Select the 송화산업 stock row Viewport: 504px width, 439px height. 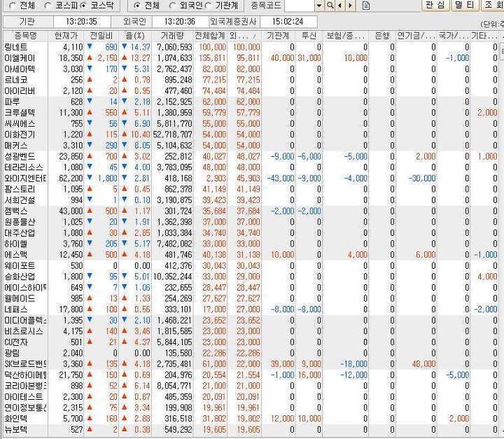(x=252, y=277)
